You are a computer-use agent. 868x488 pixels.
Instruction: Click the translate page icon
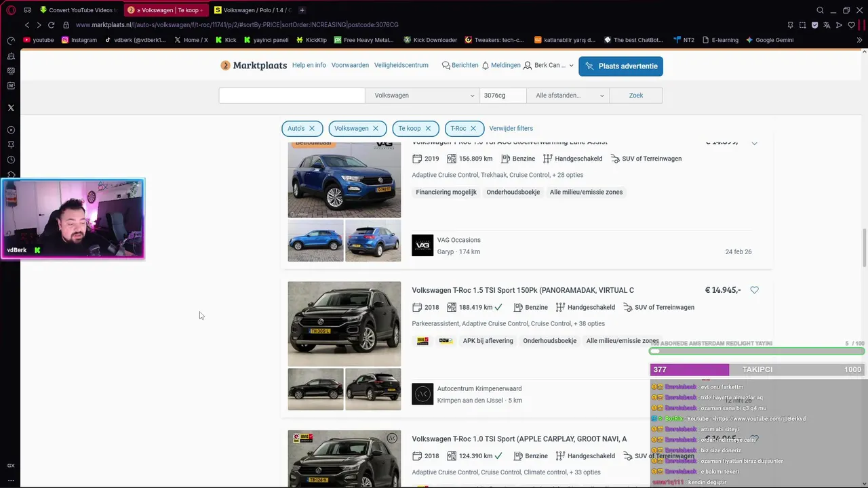827,25
